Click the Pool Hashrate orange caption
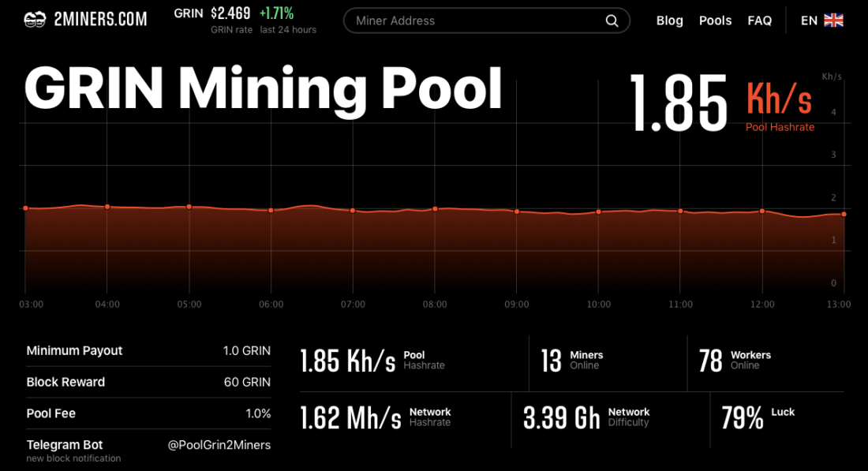This screenshot has height=471, width=868. (780, 127)
